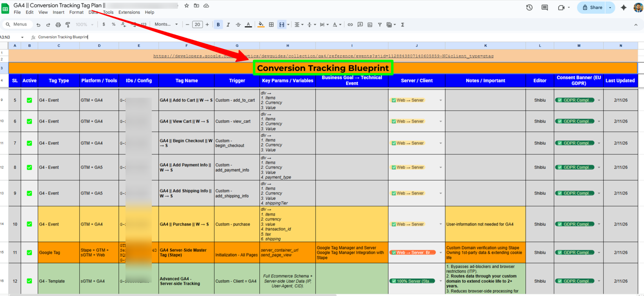The width and height of the screenshot is (644, 296).
Task: Toggle Active checkbox for the Purchase row
Action: click(29, 224)
